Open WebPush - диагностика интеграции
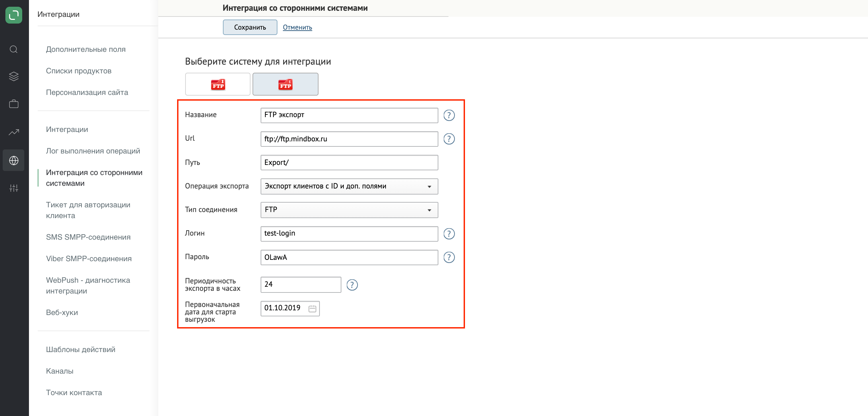This screenshot has height=416, width=868. [x=88, y=286]
